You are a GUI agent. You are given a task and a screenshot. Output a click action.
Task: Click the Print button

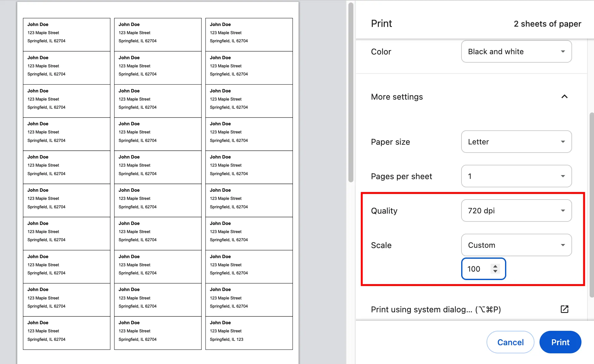click(560, 342)
